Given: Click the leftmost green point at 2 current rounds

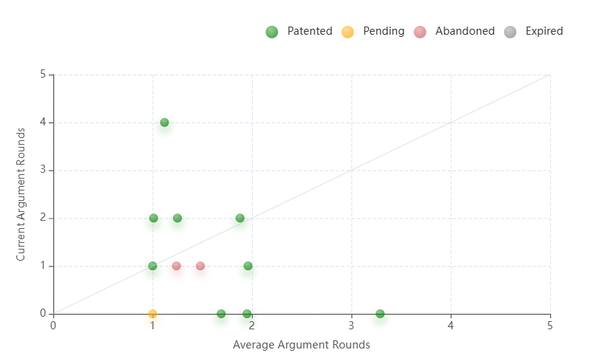Looking at the screenshot, I should click(154, 218).
